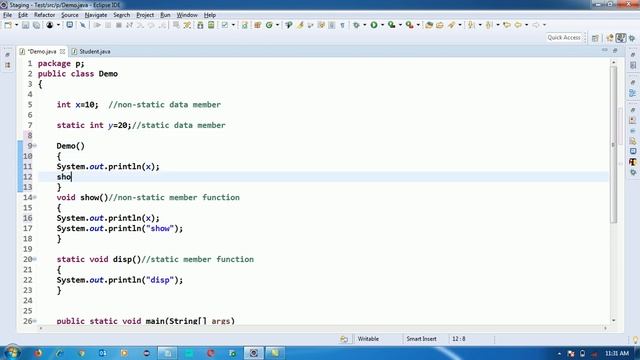
Task: Click the External Tools run icon
Action: click(x=409, y=25)
